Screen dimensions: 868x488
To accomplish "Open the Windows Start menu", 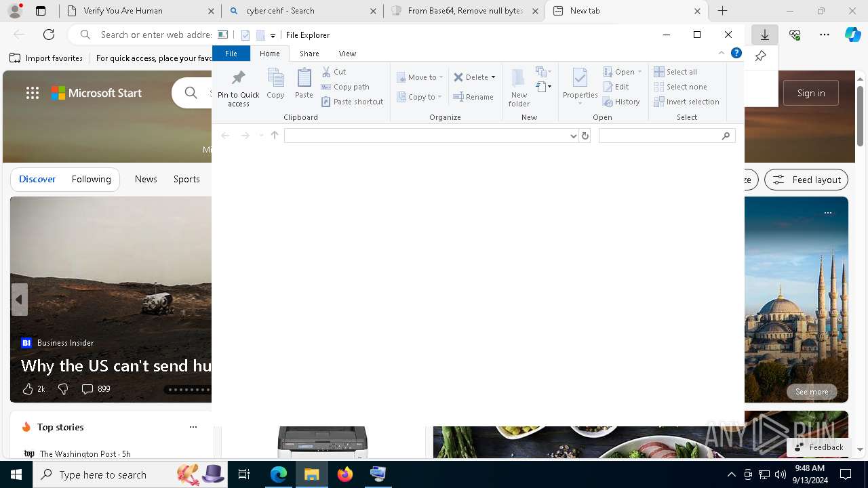I will [x=16, y=474].
